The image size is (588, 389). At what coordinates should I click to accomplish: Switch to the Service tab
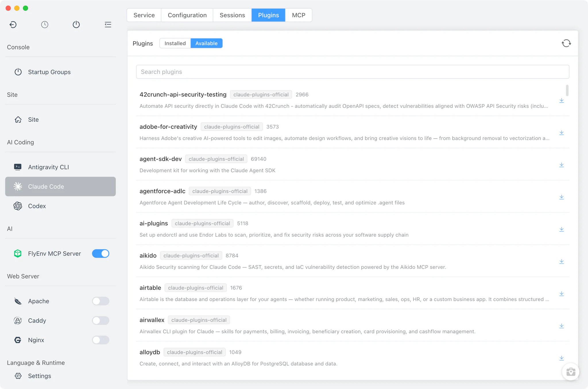(x=144, y=15)
